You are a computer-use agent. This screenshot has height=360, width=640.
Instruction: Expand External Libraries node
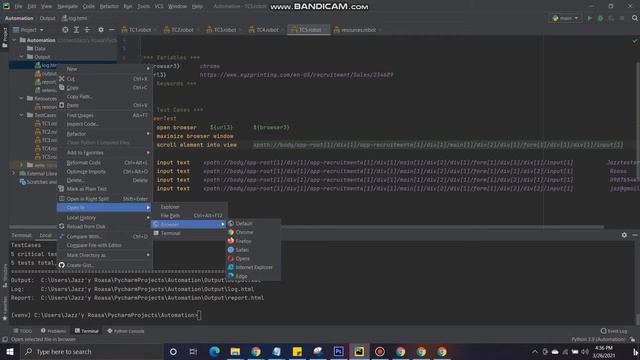click(14, 173)
